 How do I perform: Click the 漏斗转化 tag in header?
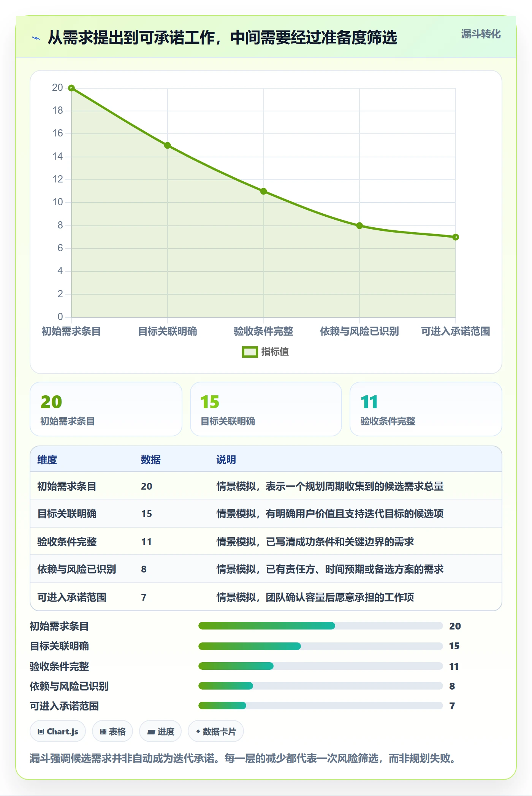coord(481,34)
